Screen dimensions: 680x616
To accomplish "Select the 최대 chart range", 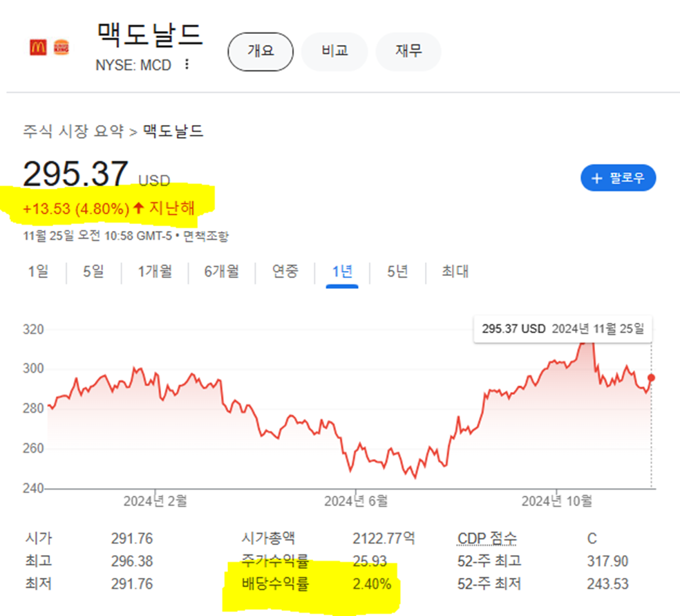I will click(455, 272).
